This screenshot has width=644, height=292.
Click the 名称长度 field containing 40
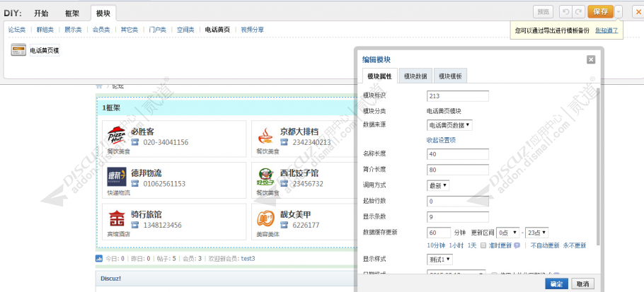tap(458, 154)
